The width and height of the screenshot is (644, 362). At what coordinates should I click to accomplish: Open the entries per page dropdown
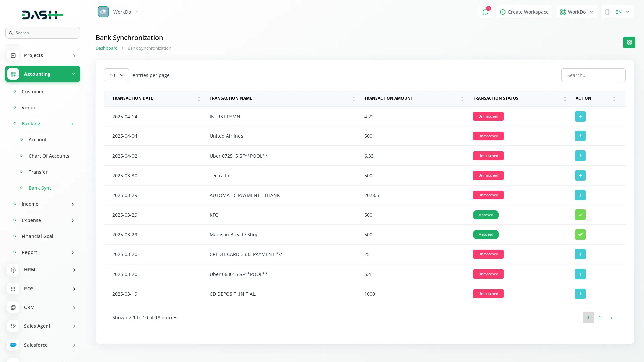click(x=116, y=75)
